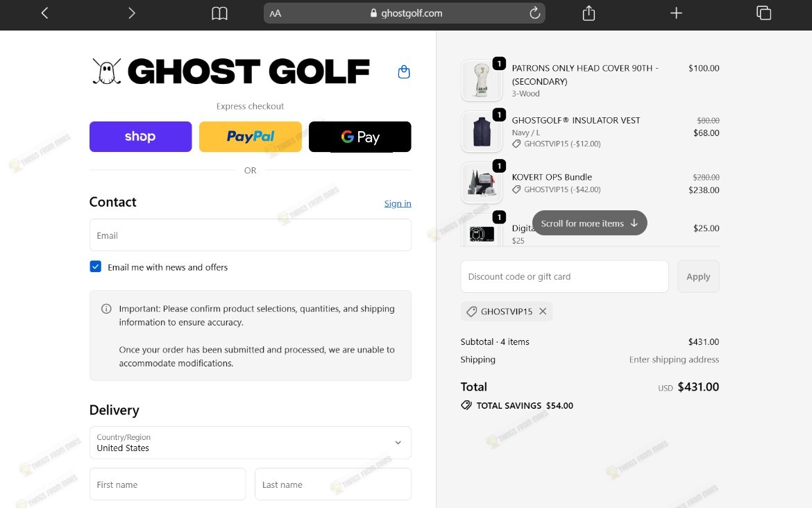Viewport: 812px width, 508px height.
Task: Open the Country/Region dropdown
Action: pos(250,443)
